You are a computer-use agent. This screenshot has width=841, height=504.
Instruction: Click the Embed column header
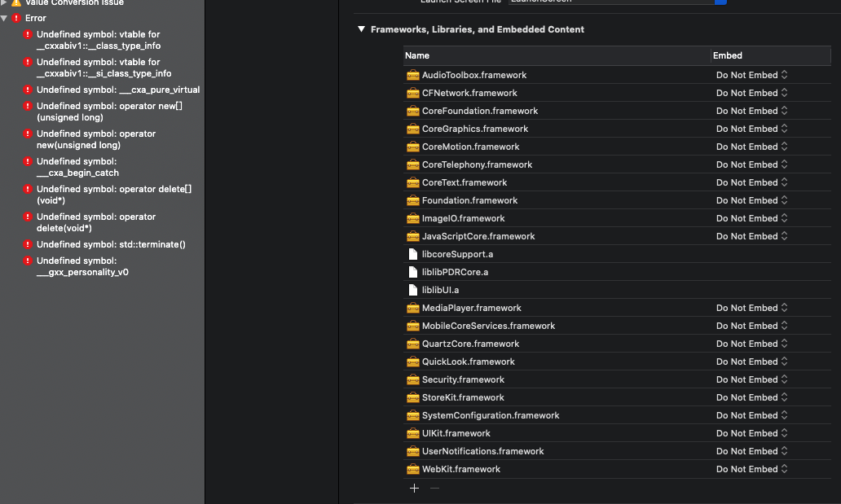pos(771,55)
